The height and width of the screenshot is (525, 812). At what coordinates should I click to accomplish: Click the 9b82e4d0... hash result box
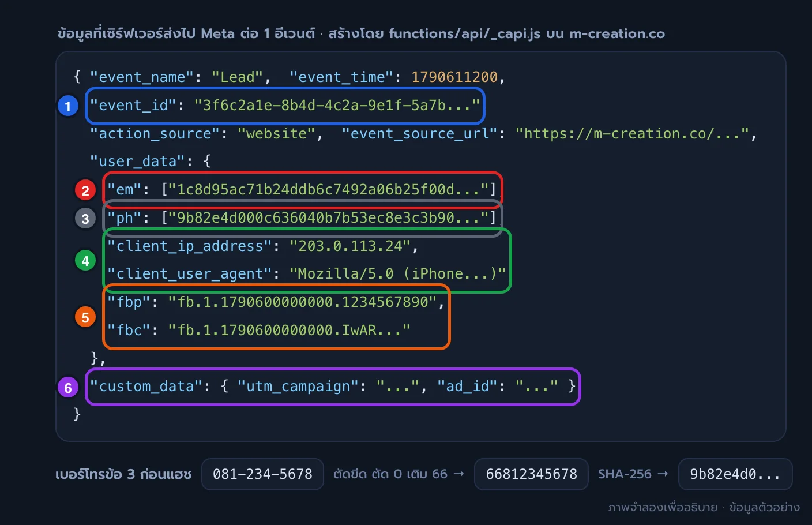pos(735,474)
